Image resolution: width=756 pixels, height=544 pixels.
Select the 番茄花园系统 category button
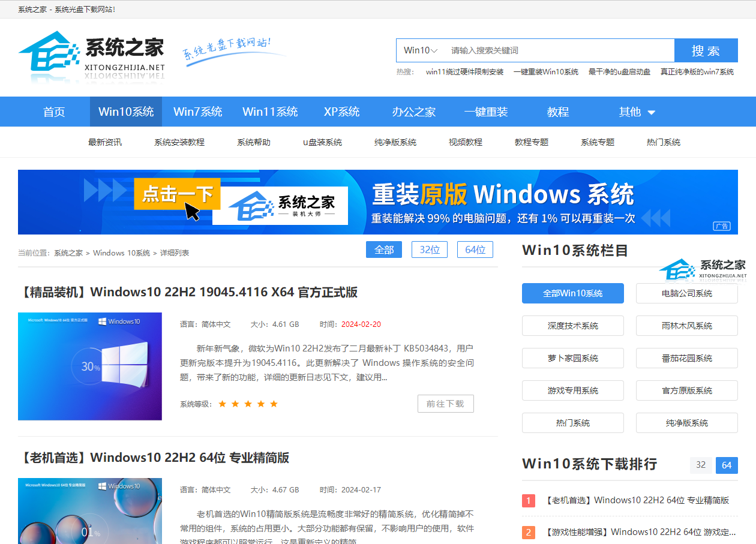pyautogui.click(x=687, y=358)
